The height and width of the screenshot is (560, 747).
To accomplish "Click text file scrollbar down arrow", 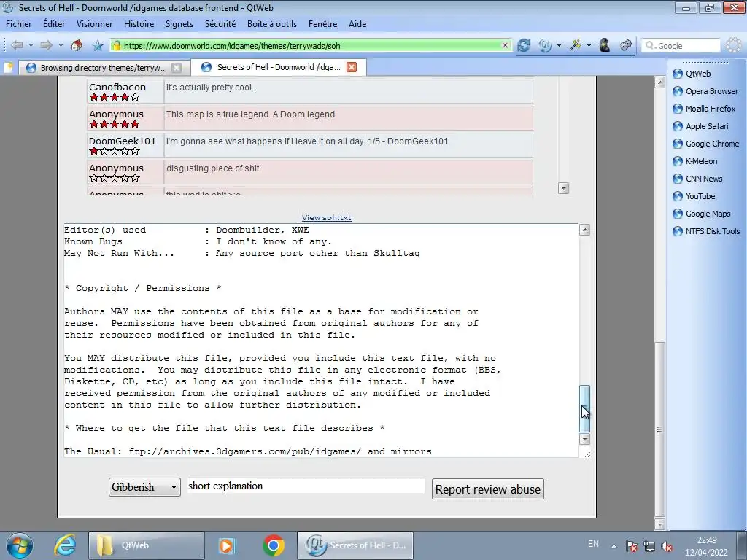I will [584, 439].
